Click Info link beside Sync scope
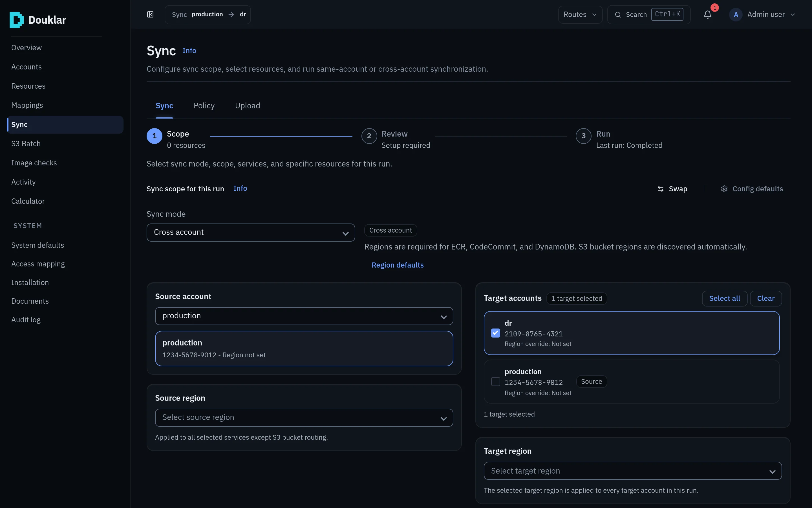This screenshot has height=508, width=812. coord(240,189)
